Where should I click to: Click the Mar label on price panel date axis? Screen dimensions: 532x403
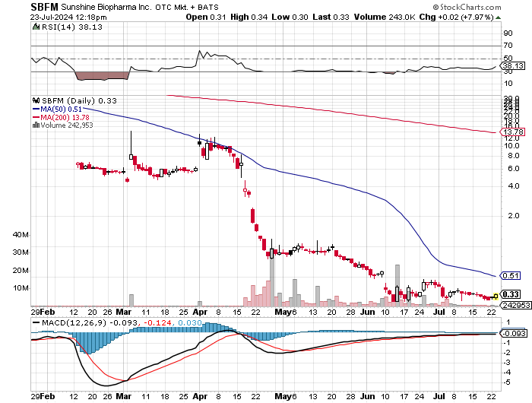tap(123, 312)
